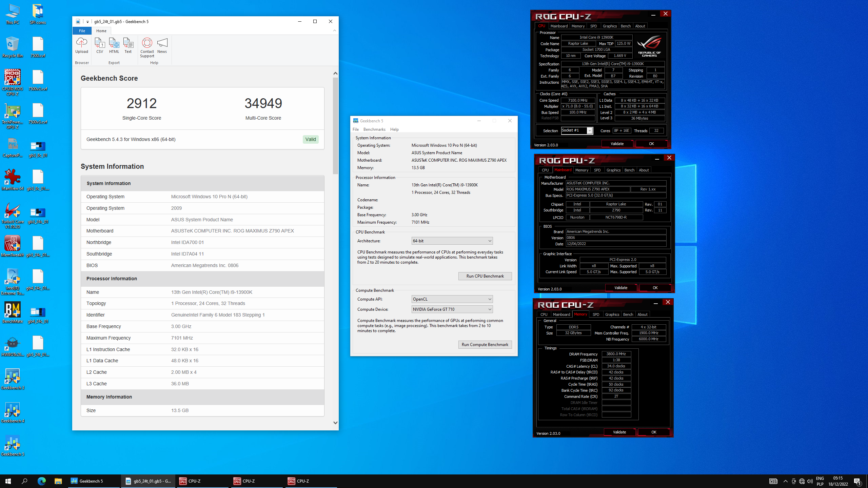The height and width of the screenshot is (488, 868).
Task: Open HWBOTx265 desktop icon
Action: point(13,346)
